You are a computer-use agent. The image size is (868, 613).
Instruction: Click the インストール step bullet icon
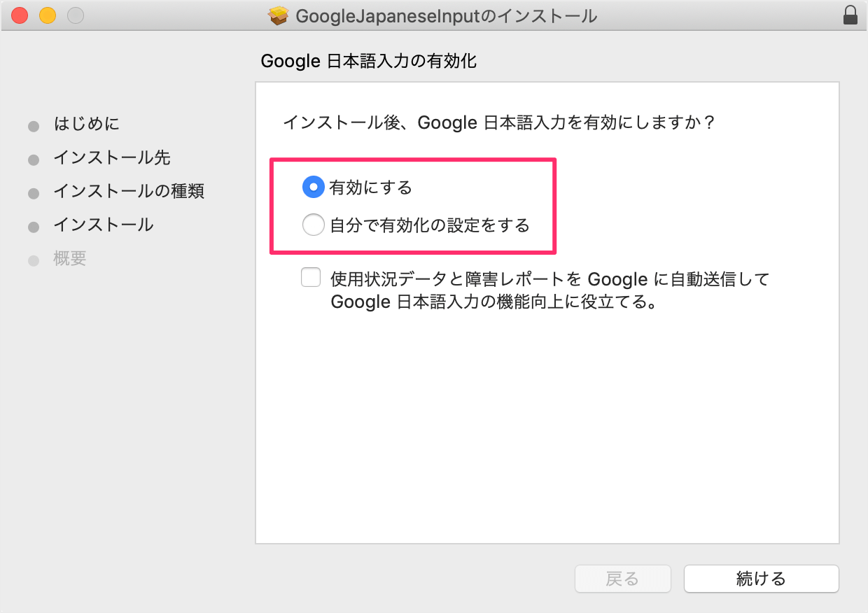pos(33,225)
